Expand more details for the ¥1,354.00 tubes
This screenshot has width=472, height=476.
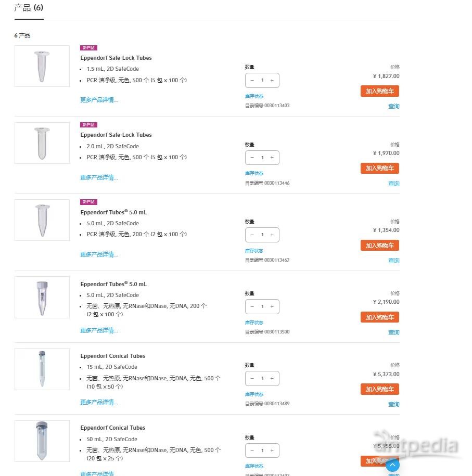pyautogui.click(x=99, y=254)
